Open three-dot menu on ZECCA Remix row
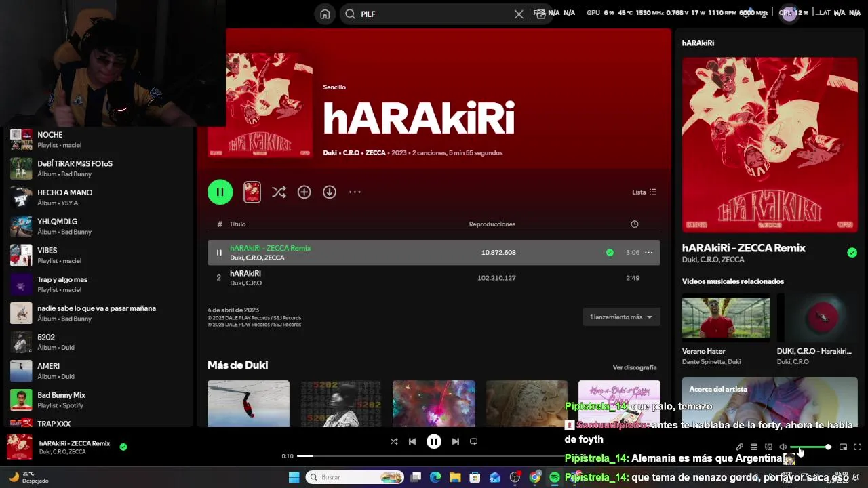This screenshot has width=868, height=488. click(x=648, y=252)
